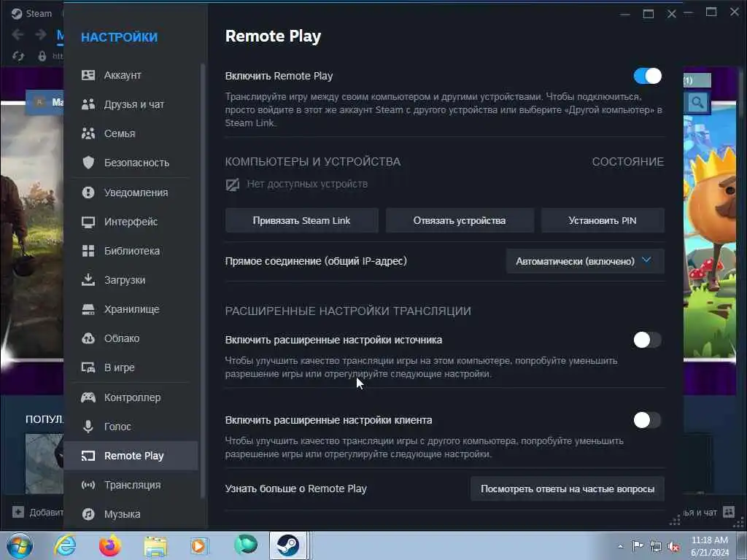Click the Музыка sidebar label
This screenshot has height=560, width=747.
[x=123, y=514]
